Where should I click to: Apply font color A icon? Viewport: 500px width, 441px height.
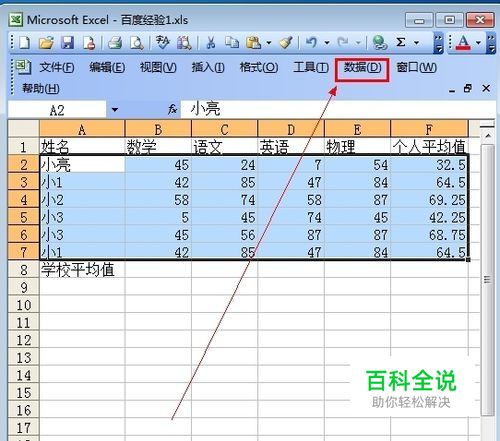click(463, 43)
